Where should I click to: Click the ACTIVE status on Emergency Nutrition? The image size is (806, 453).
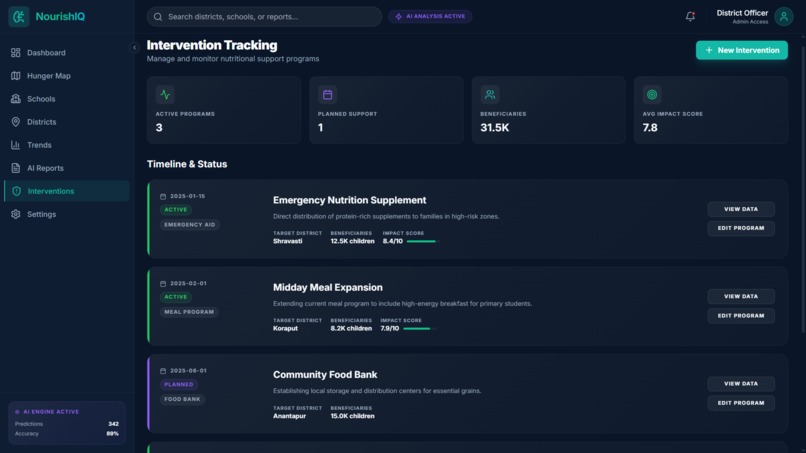pos(176,210)
